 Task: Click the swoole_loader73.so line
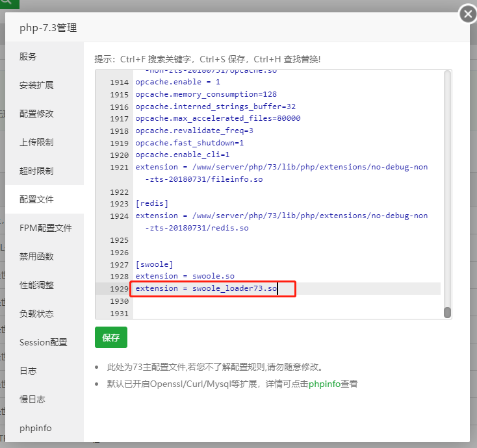coord(206,288)
